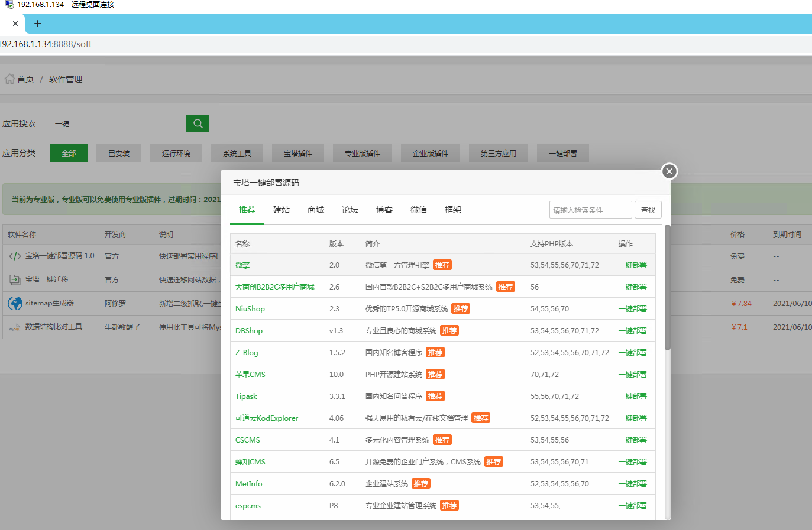The image size is (812, 530).
Task: Close the current browser tab
Action: pyautogui.click(x=15, y=24)
